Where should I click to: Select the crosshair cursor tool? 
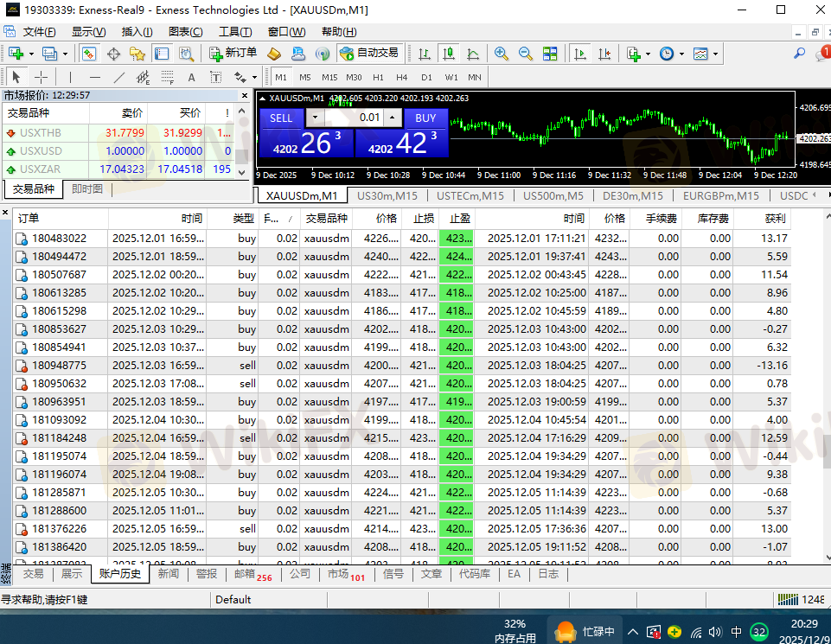41,77
